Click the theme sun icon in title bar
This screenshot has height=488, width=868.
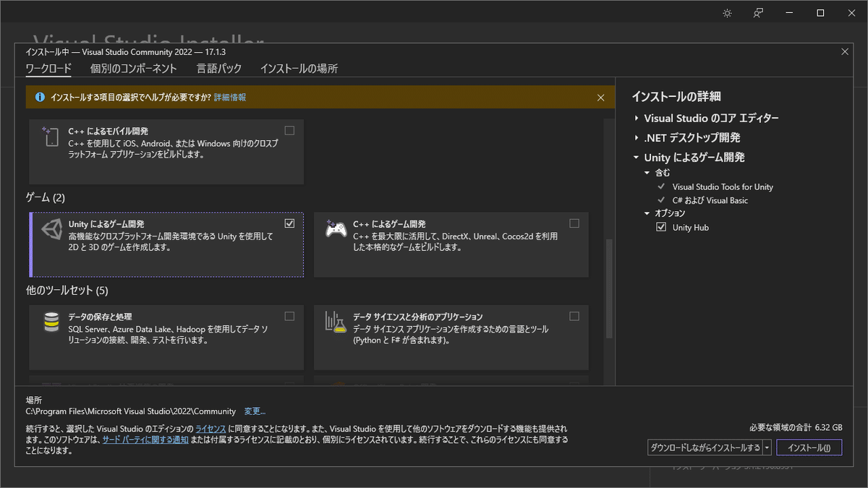(727, 13)
